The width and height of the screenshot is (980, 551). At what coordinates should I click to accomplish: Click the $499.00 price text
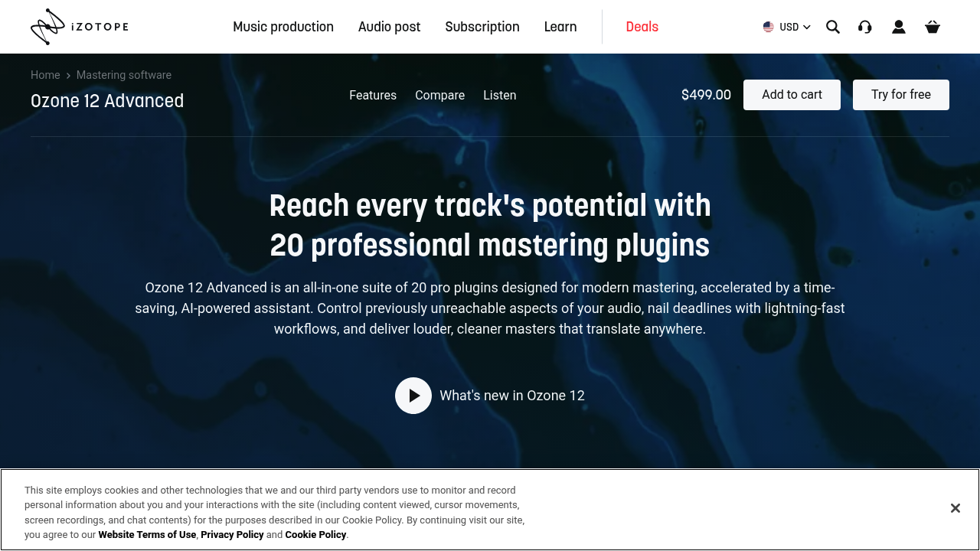[x=706, y=95]
